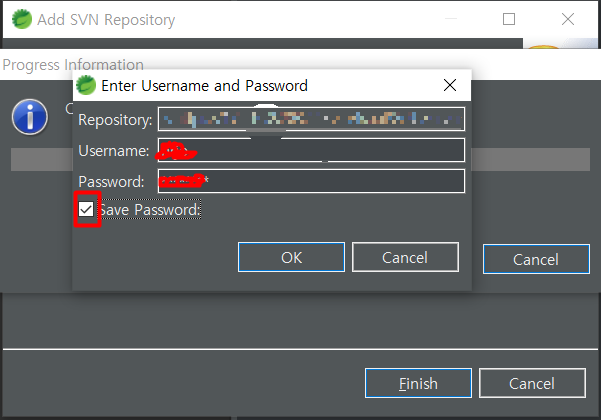Select the Repository text field
The image size is (601, 420).
[x=311, y=119]
